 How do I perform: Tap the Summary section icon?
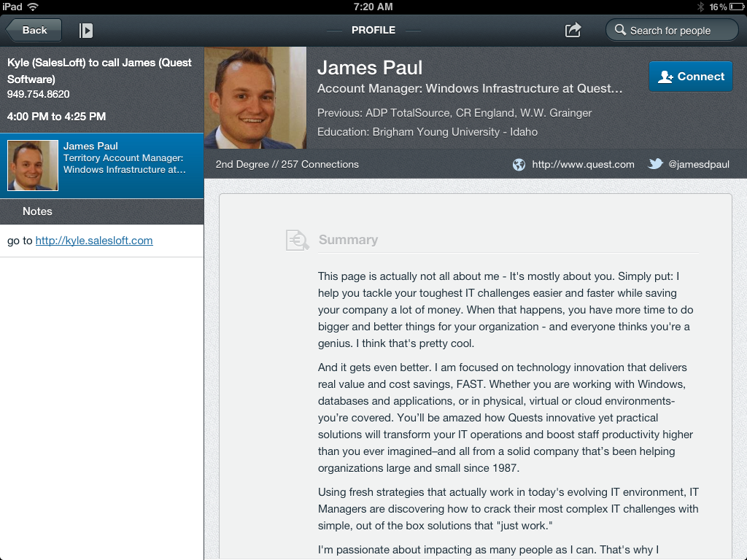coord(297,240)
